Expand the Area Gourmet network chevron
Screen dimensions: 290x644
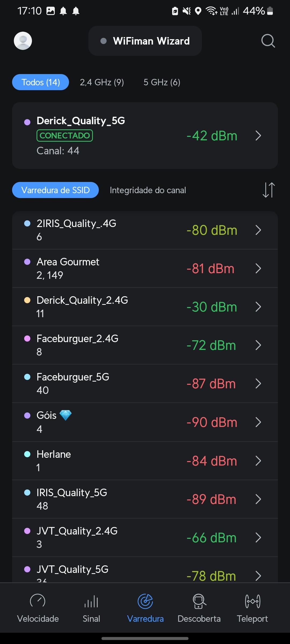coord(258,268)
